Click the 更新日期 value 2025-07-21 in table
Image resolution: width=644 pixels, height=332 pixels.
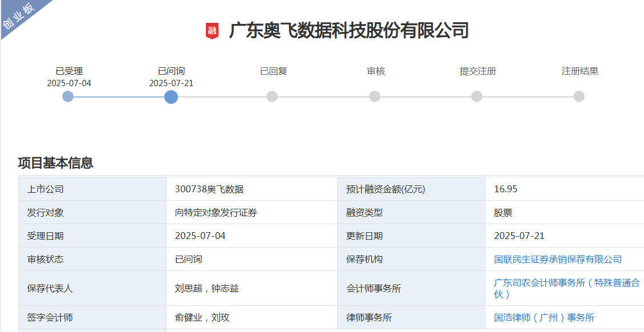(x=519, y=236)
